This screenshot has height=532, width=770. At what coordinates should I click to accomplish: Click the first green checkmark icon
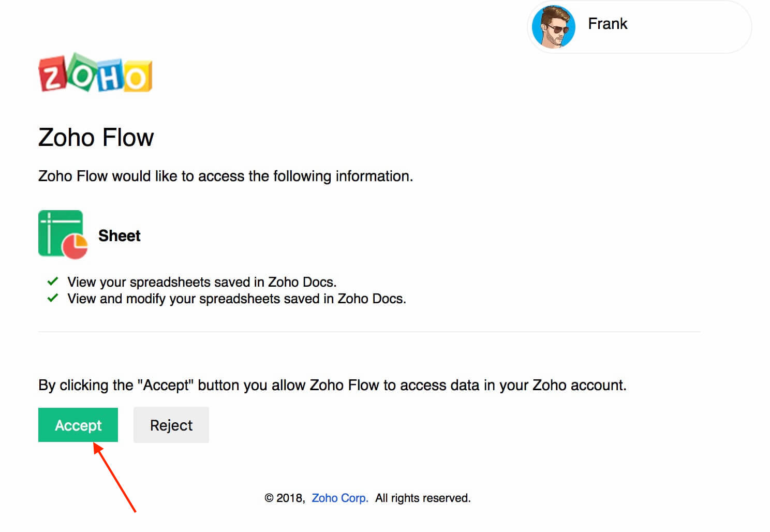point(52,282)
